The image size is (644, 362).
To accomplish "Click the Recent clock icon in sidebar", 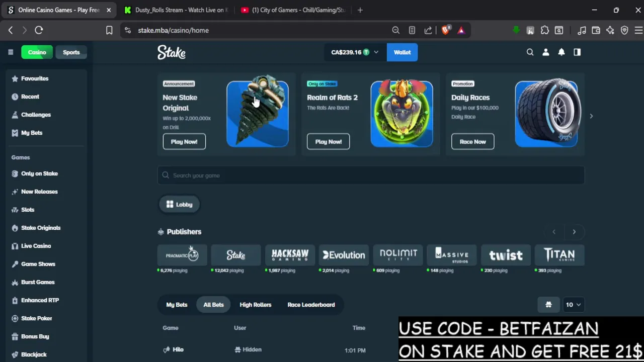I will point(15,97).
